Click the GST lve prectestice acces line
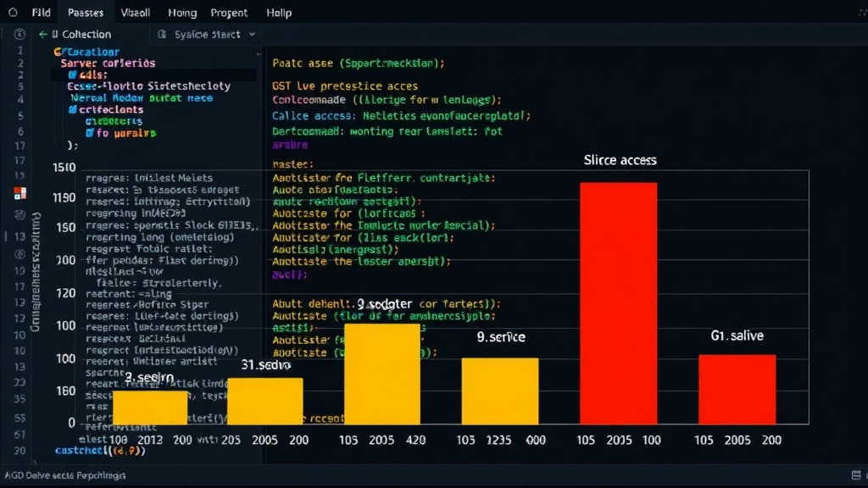 [345, 86]
